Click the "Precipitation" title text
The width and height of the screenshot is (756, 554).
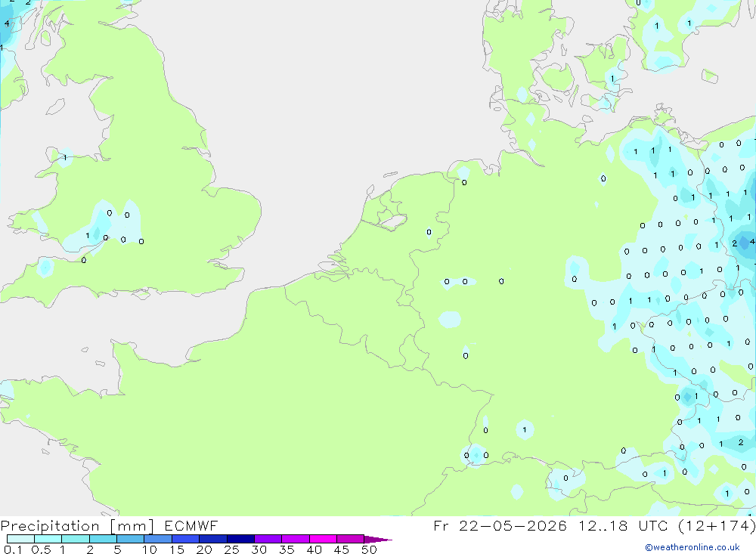click(x=50, y=526)
